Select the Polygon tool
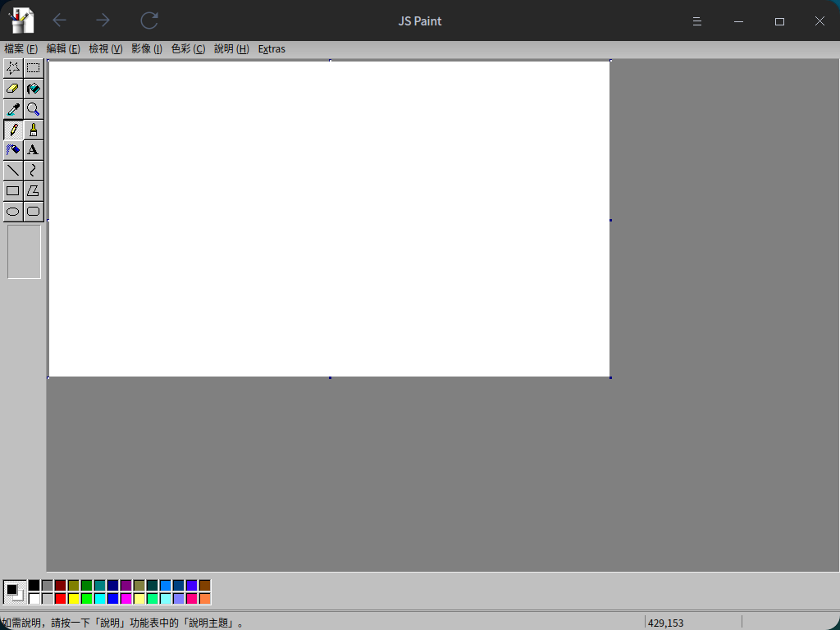840x630 pixels. (33, 191)
